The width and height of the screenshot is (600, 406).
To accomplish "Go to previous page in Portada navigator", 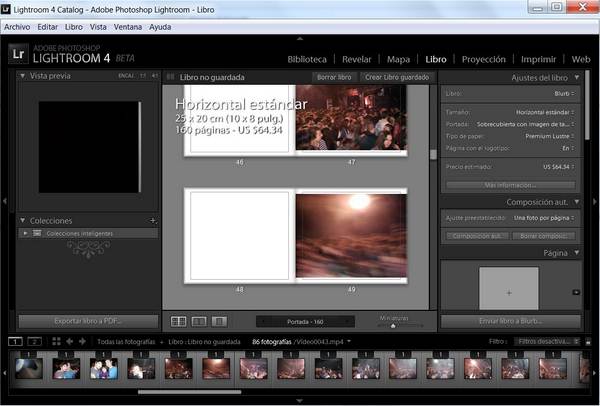I will point(263,321).
